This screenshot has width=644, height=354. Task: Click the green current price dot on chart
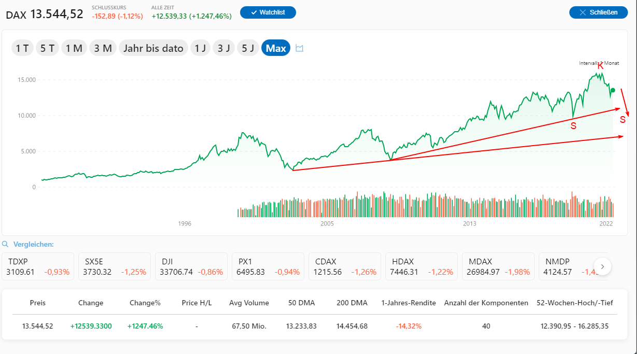coord(613,91)
